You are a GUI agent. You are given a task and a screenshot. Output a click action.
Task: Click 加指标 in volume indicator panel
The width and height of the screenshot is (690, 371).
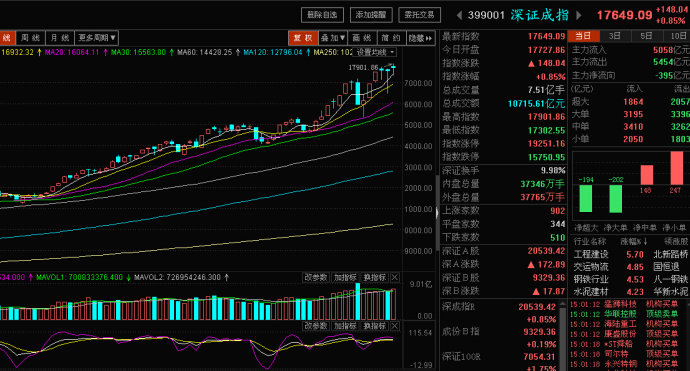[345, 277]
